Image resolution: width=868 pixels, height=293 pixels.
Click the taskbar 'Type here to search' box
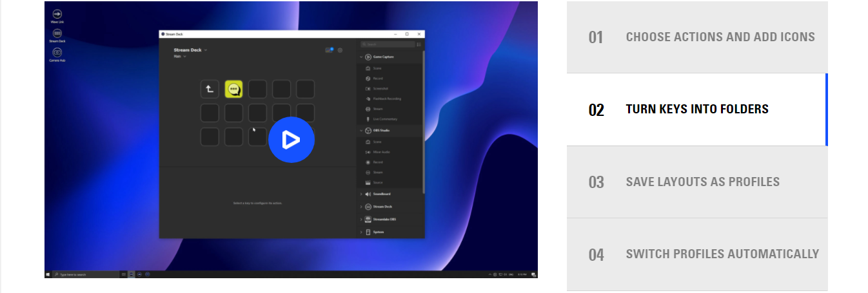[86, 274]
